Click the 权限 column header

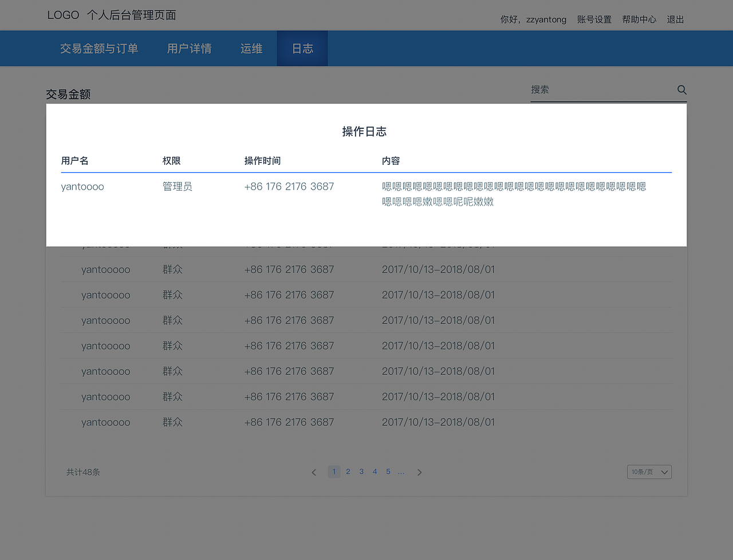pos(171,161)
